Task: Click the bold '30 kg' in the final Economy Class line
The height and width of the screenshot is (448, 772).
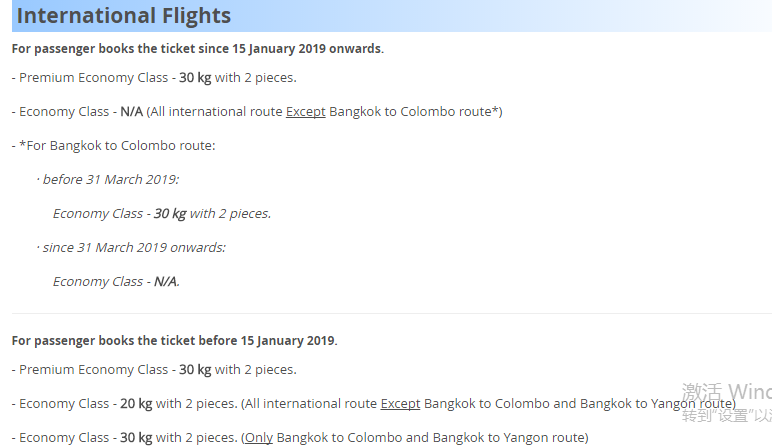Action: 136,438
